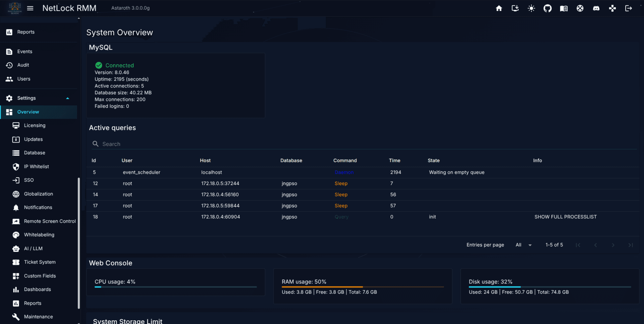Image resolution: width=644 pixels, height=324 pixels.
Task: Click the RAM usage progress bar
Action: click(363, 287)
